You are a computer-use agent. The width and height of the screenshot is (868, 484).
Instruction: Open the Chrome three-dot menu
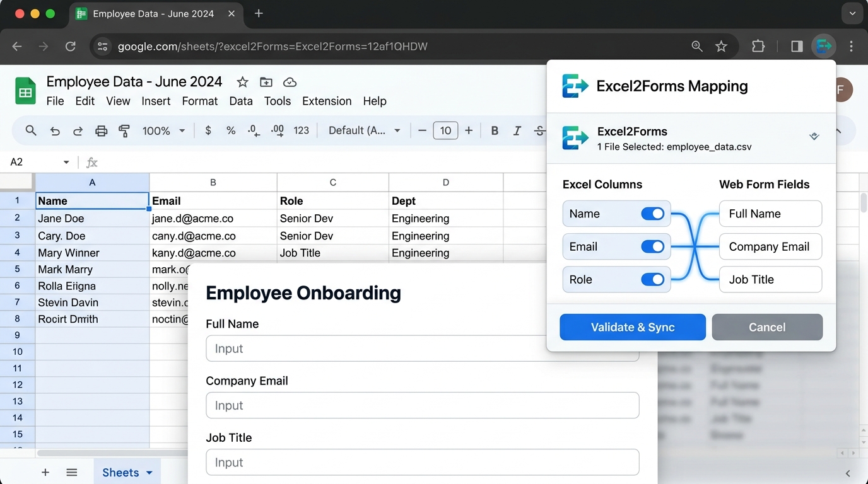tap(852, 46)
